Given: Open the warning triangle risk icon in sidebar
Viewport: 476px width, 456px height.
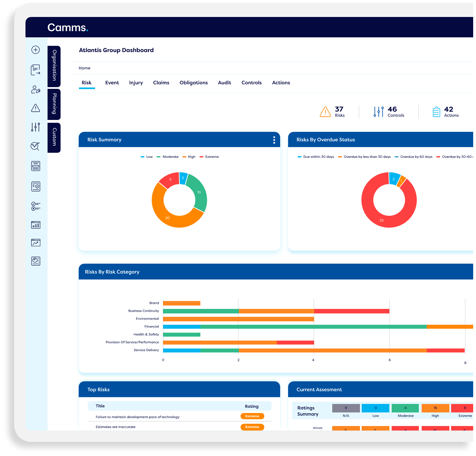Looking at the screenshot, I should tap(35, 108).
